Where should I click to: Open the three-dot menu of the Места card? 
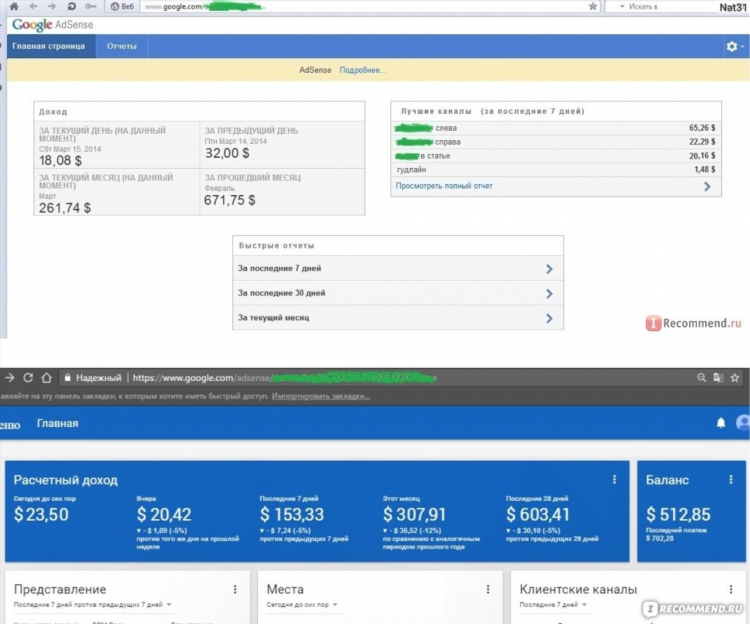(x=488, y=590)
